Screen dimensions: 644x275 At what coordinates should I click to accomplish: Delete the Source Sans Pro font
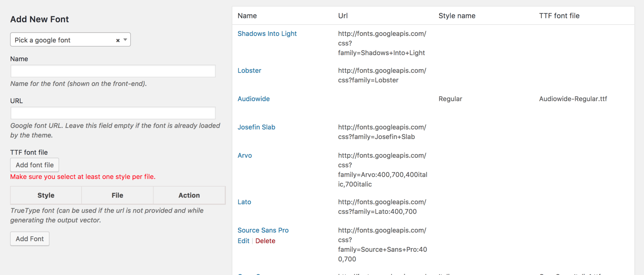pyautogui.click(x=265, y=241)
